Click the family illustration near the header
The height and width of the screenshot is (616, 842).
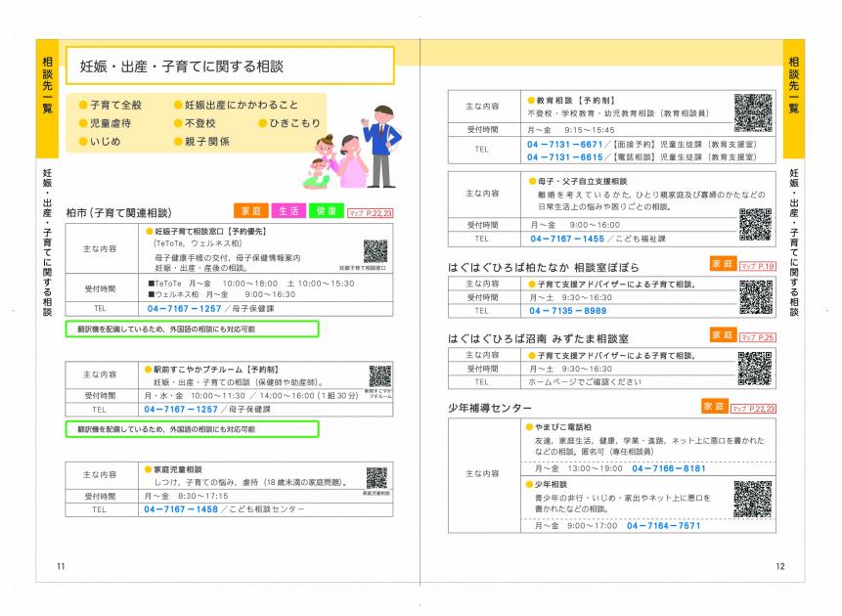354,147
